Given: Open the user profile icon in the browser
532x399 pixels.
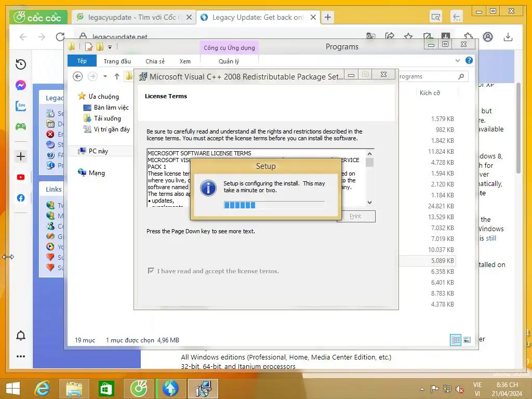Looking at the screenshot, I should tap(488, 37).
